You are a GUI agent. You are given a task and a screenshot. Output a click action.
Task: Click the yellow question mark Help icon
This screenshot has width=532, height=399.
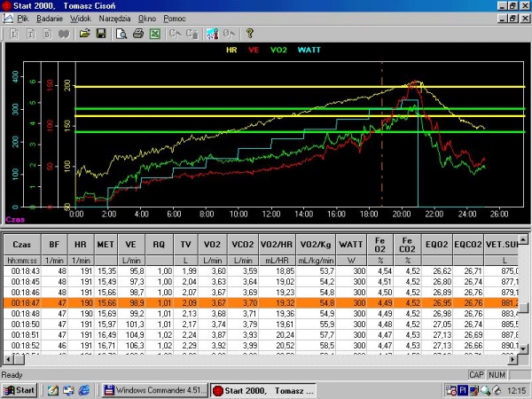point(249,34)
